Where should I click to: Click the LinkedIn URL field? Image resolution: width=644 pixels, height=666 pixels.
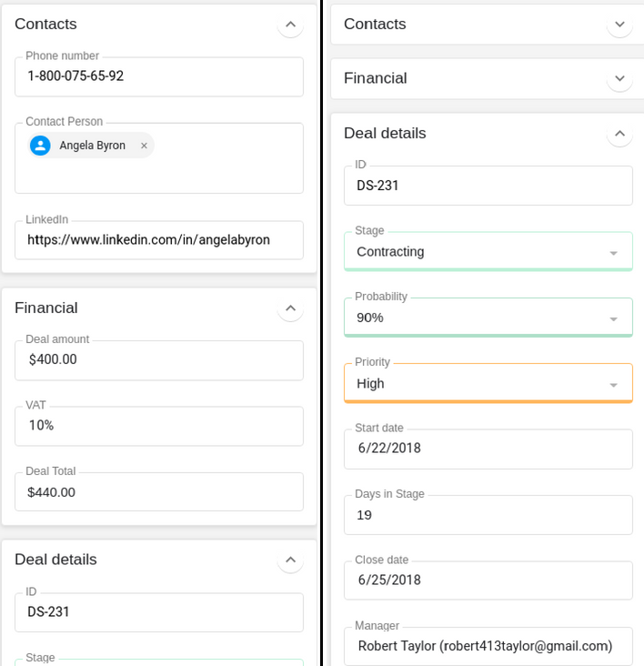click(159, 240)
